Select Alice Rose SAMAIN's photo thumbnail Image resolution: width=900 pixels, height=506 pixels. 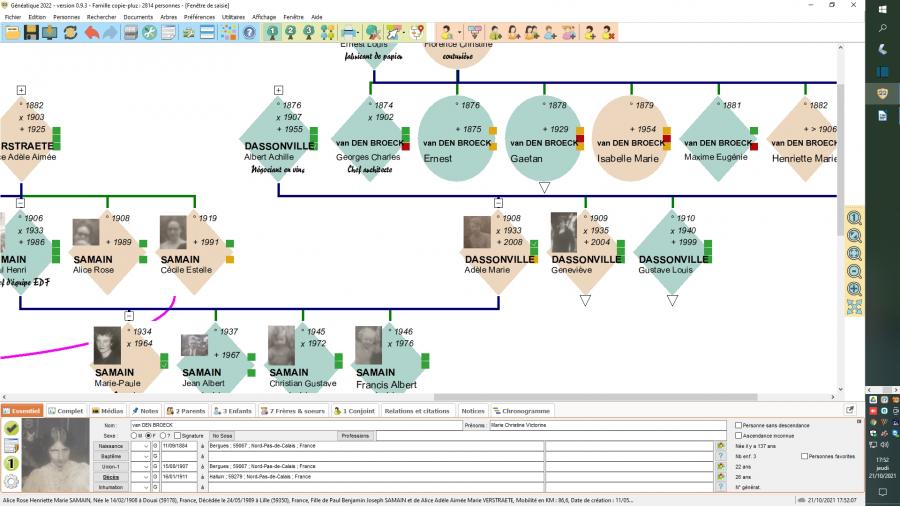[x=86, y=232]
